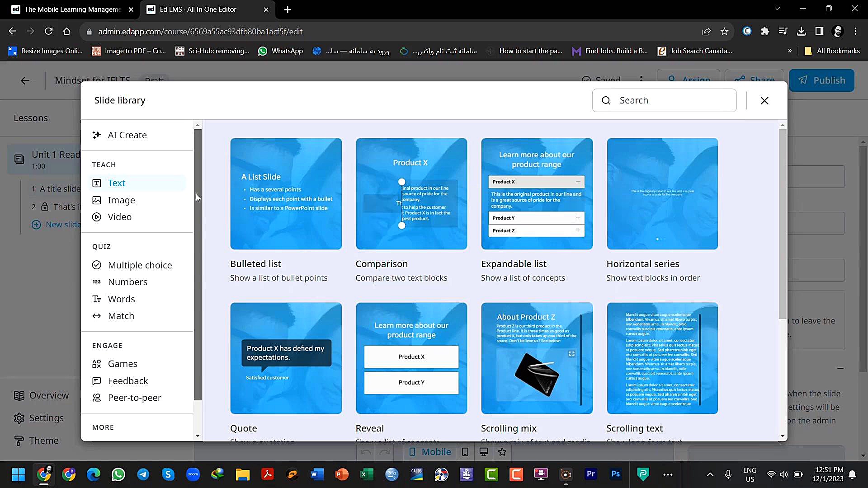Screen dimensions: 868x488
Task: Go back using the editor back arrow
Action: 25,80
